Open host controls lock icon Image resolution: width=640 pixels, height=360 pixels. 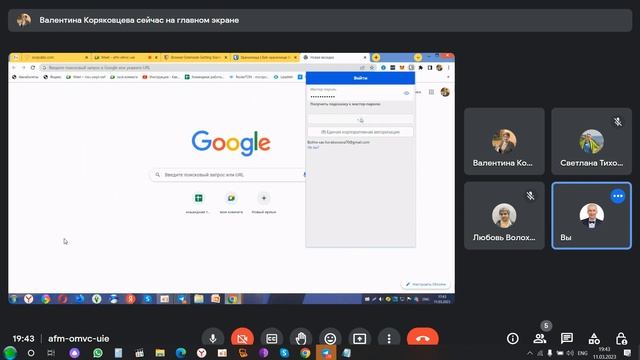pyautogui.click(x=621, y=338)
